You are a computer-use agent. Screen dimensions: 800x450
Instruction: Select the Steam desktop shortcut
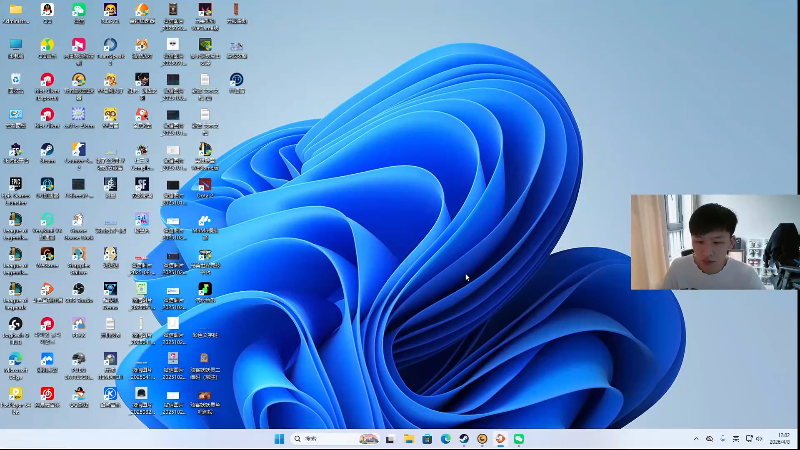pyautogui.click(x=47, y=150)
